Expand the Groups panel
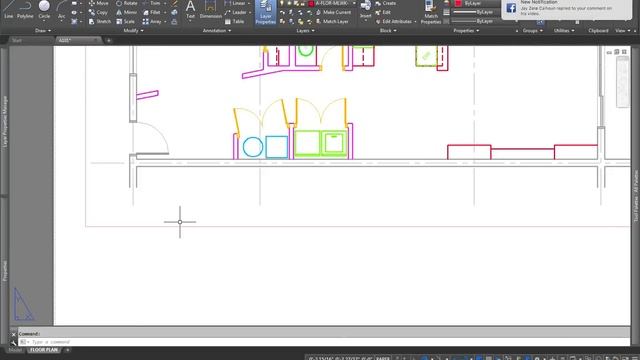 click(532, 31)
